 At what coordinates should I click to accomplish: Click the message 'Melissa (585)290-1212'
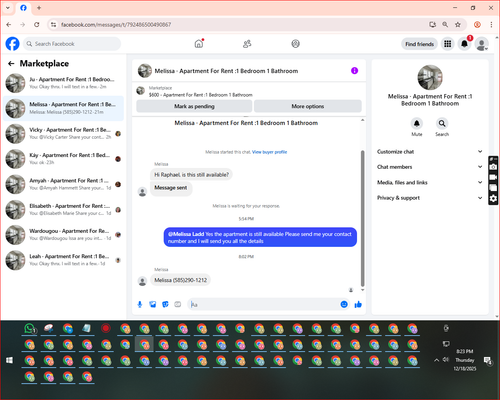(x=180, y=280)
